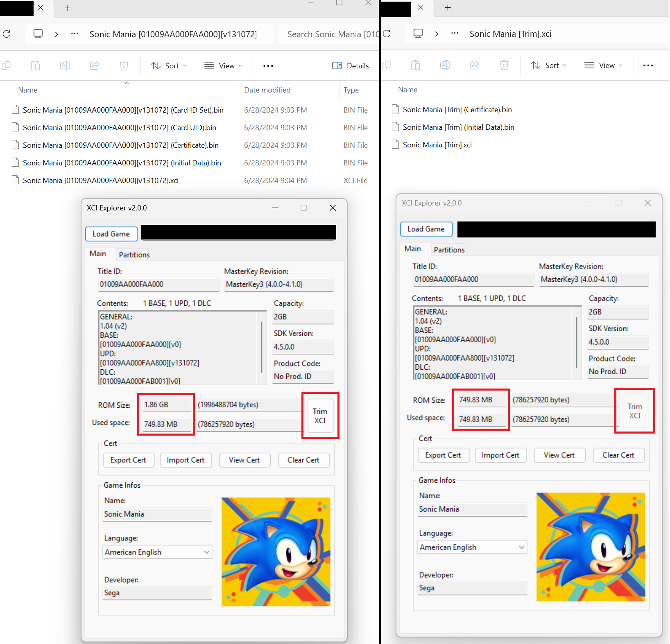Viewport: 670px width, 644px height.
Task: Sort by Name column in left window
Action: [28, 90]
